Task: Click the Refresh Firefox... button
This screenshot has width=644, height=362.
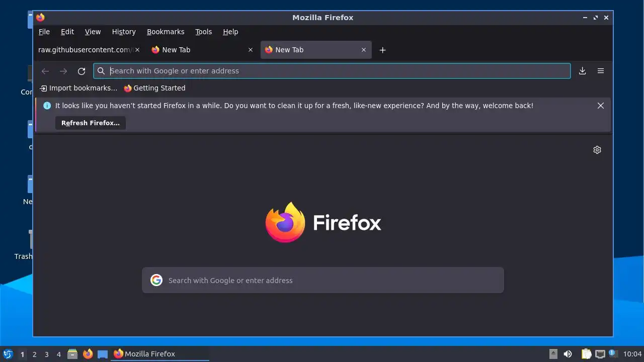Action: pos(91,123)
